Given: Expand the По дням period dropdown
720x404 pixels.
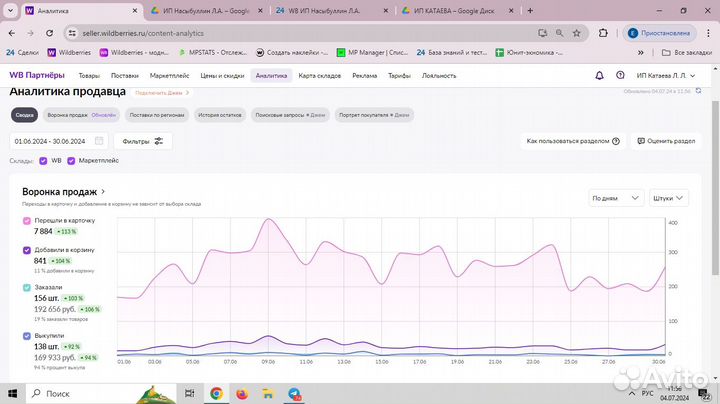Looking at the screenshot, I should [615, 198].
